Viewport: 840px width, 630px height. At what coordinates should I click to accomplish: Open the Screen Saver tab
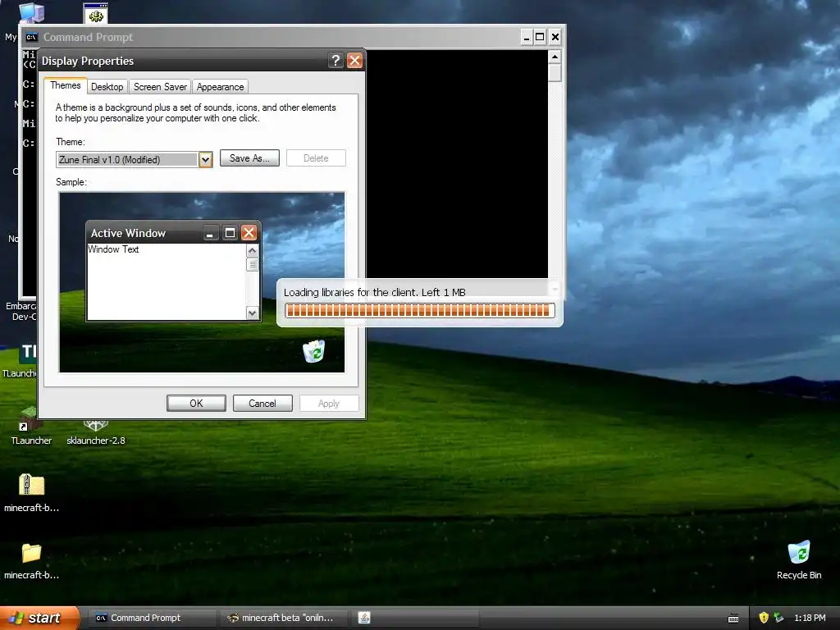point(160,87)
